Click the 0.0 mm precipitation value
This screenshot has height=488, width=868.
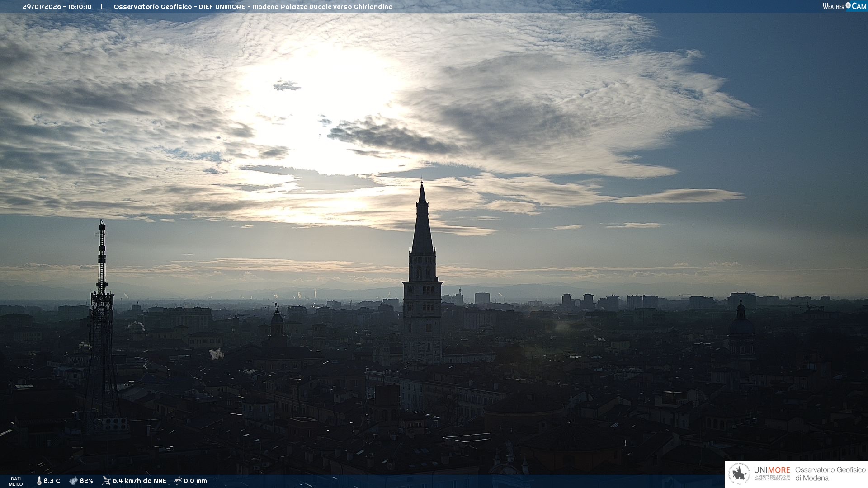coord(195,481)
